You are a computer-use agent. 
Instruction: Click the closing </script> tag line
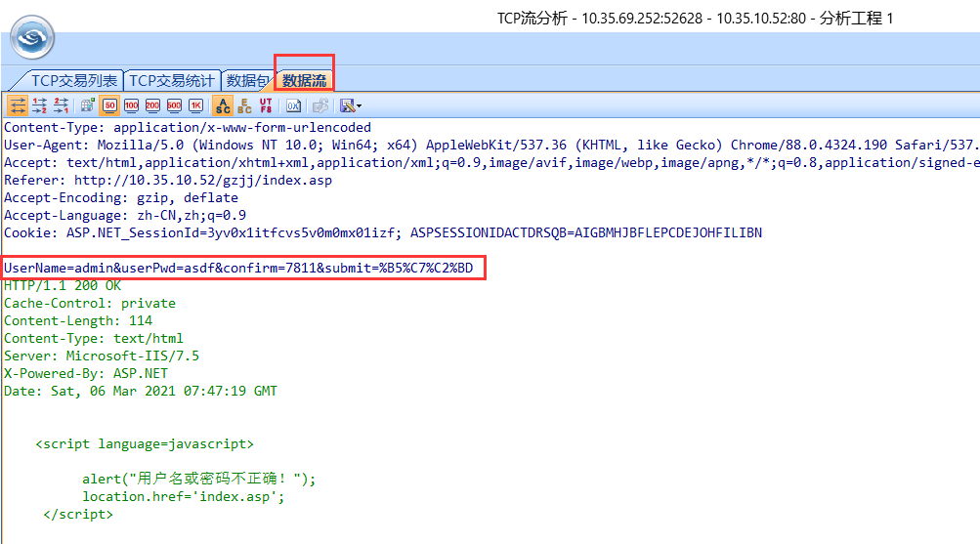[78, 515]
